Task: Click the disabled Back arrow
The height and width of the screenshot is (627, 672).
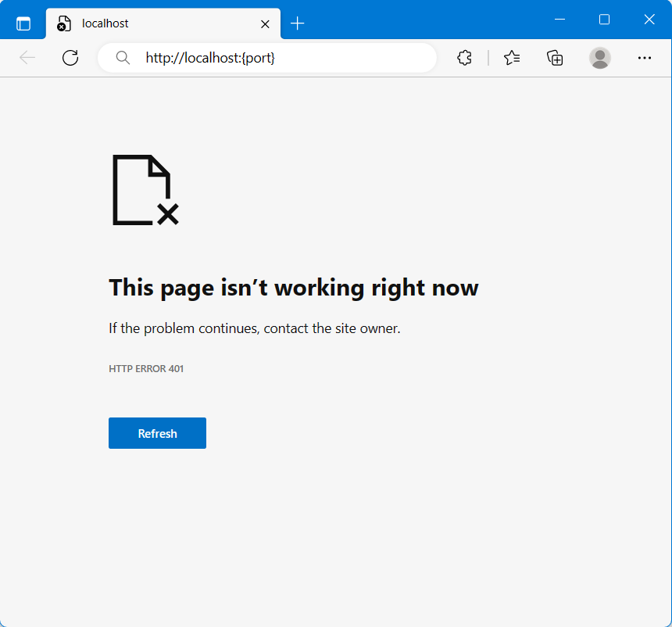Action: pyautogui.click(x=27, y=57)
